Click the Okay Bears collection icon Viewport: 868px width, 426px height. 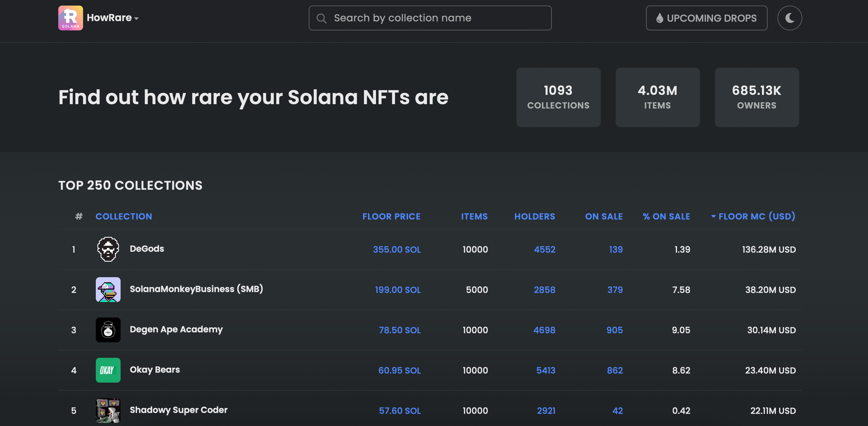point(107,370)
